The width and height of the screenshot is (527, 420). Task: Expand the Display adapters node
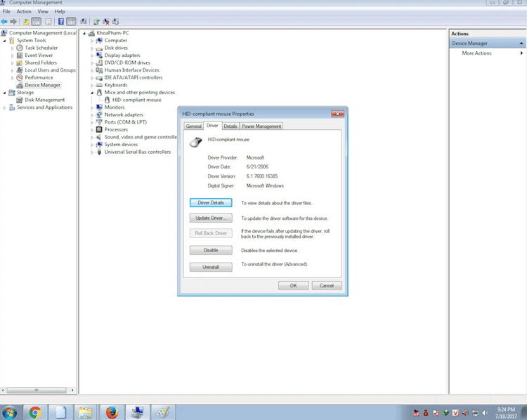(x=92, y=55)
